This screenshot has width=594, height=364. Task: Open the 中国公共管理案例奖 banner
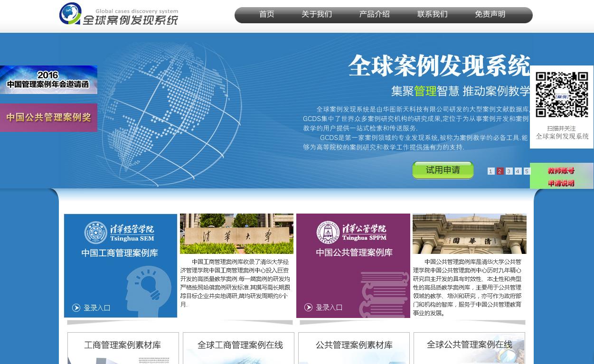(48, 118)
